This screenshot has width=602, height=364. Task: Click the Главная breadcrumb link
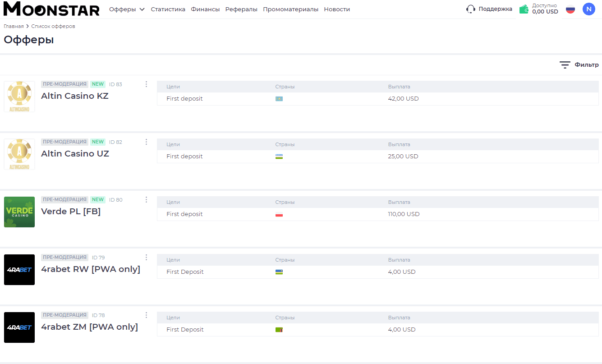click(x=14, y=26)
